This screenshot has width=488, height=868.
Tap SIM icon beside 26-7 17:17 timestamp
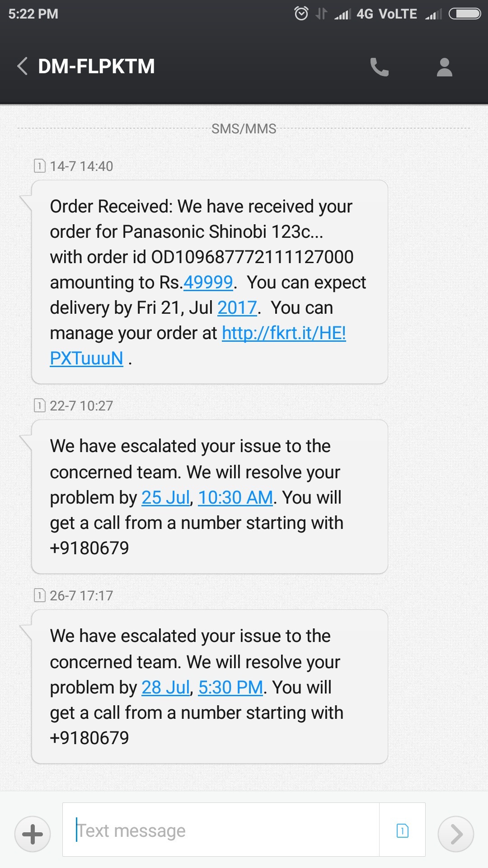(x=40, y=595)
